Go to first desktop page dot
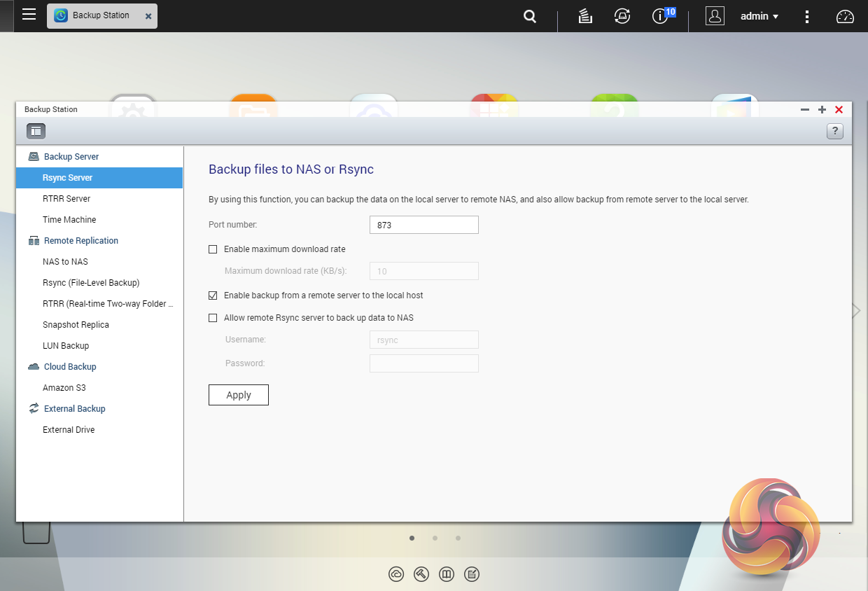Viewport: 868px width, 591px height. pos(412,538)
